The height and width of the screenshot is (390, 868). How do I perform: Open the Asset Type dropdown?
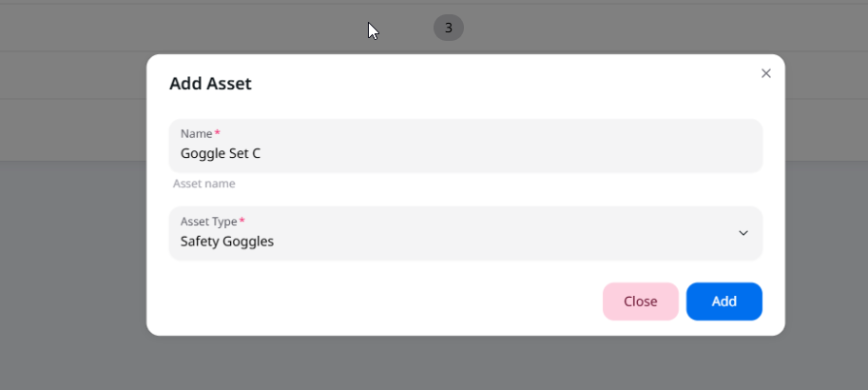(466, 233)
